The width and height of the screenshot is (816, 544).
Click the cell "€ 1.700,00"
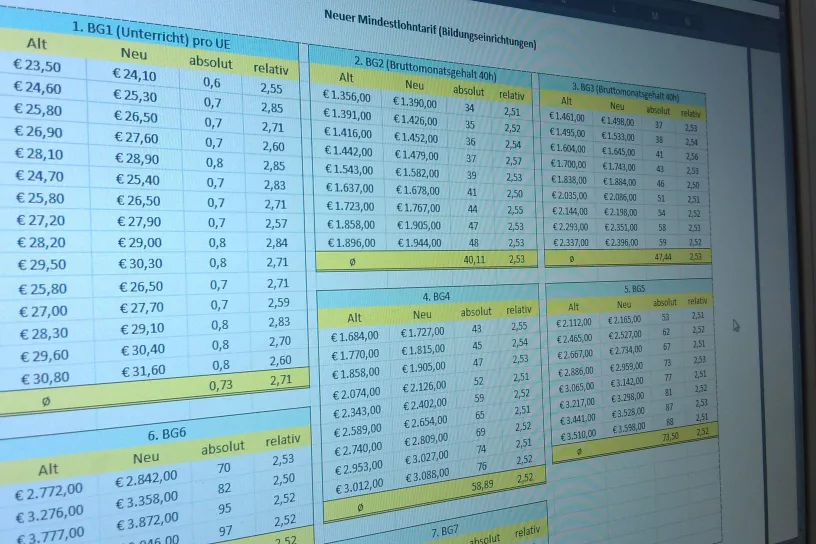tap(569, 165)
